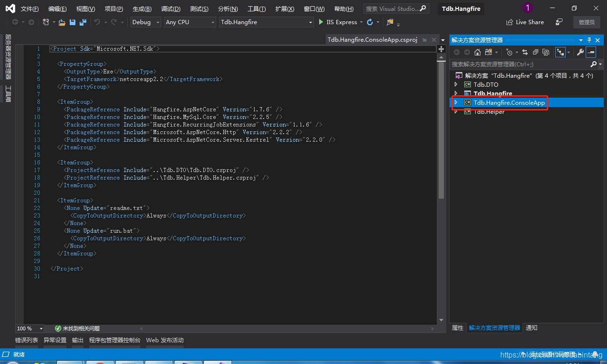Click the Open File folder icon
The width and height of the screenshot is (607, 364).
[63, 22]
